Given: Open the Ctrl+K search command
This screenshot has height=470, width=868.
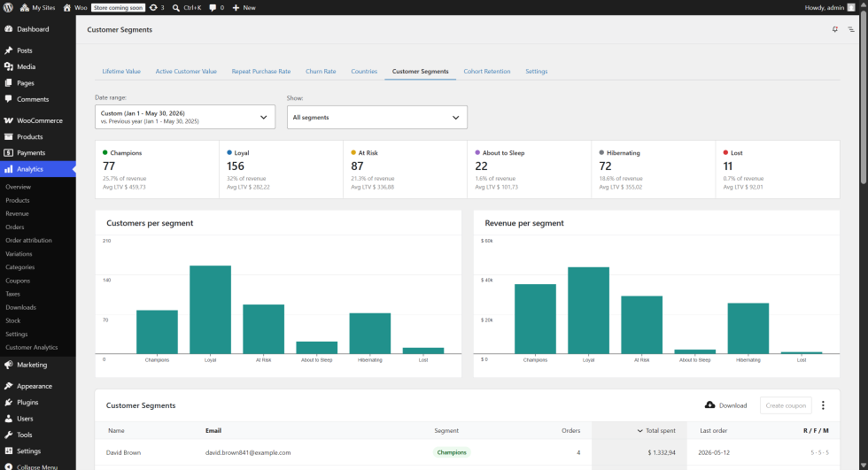Looking at the screenshot, I should pos(187,8).
